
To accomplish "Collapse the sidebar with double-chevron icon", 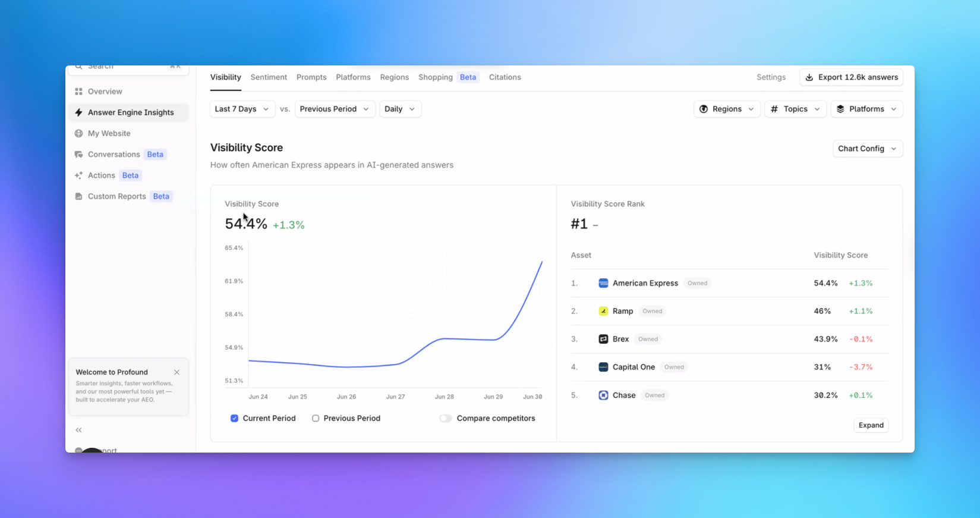I will [x=78, y=430].
